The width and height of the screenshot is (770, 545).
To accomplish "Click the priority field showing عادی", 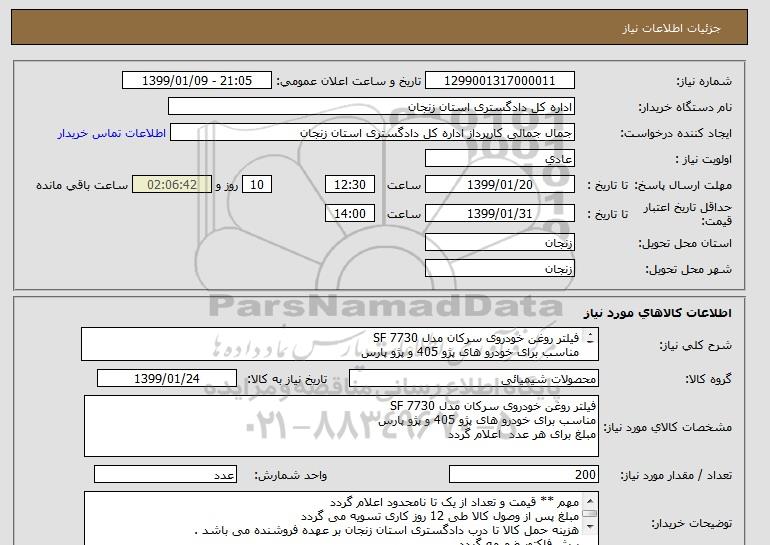I will pyautogui.click(x=499, y=159).
